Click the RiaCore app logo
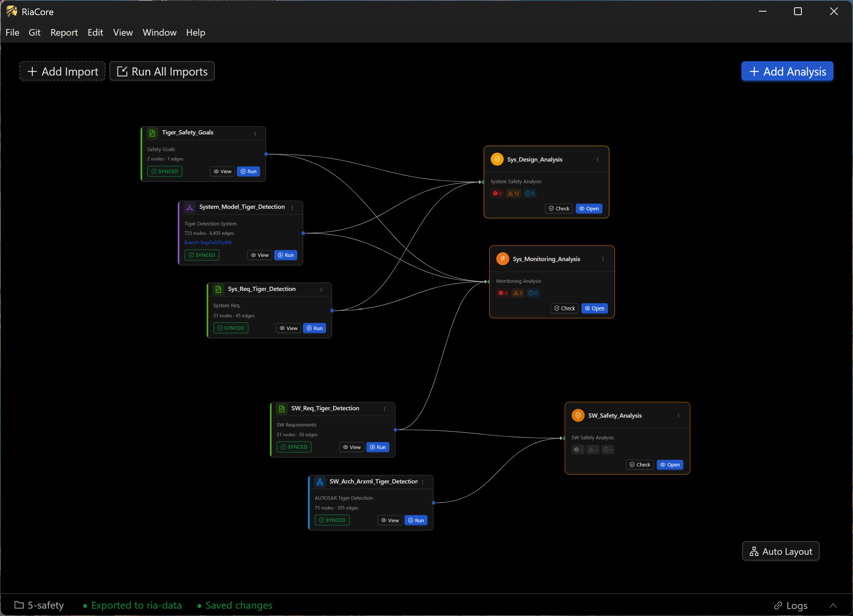Screen dimensions: 853x616 12,12
